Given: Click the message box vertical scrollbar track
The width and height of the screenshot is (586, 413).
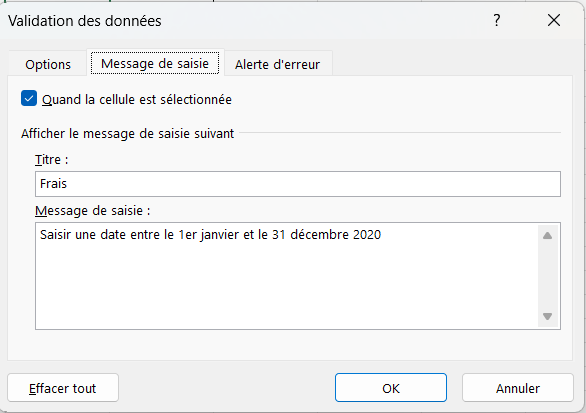Looking at the screenshot, I should point(548,276).
